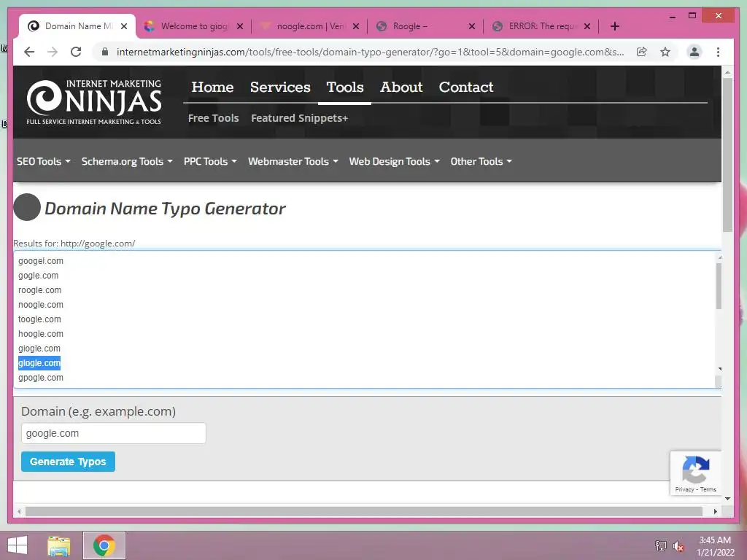Click Chrome icon in taskbar
747x560 pixels.
tap(104, 545)
